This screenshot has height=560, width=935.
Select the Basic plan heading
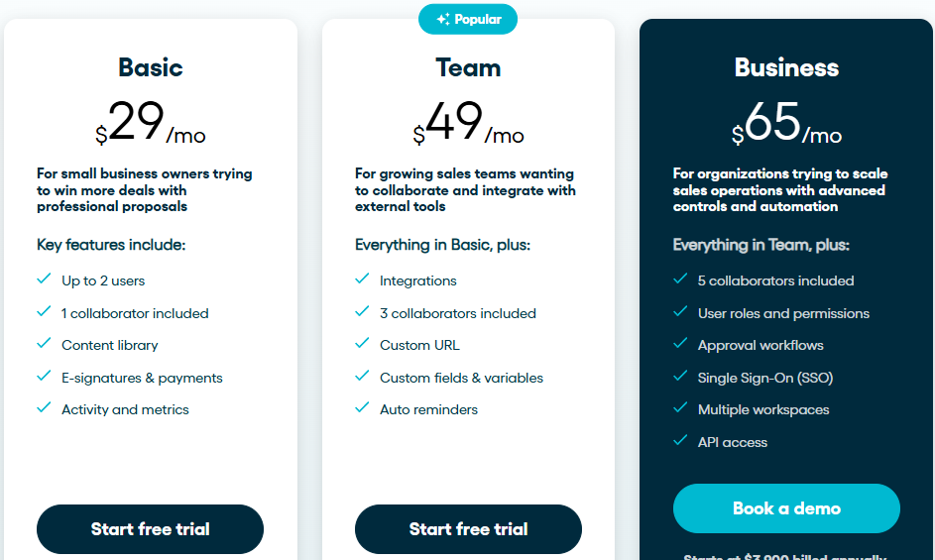151,67
